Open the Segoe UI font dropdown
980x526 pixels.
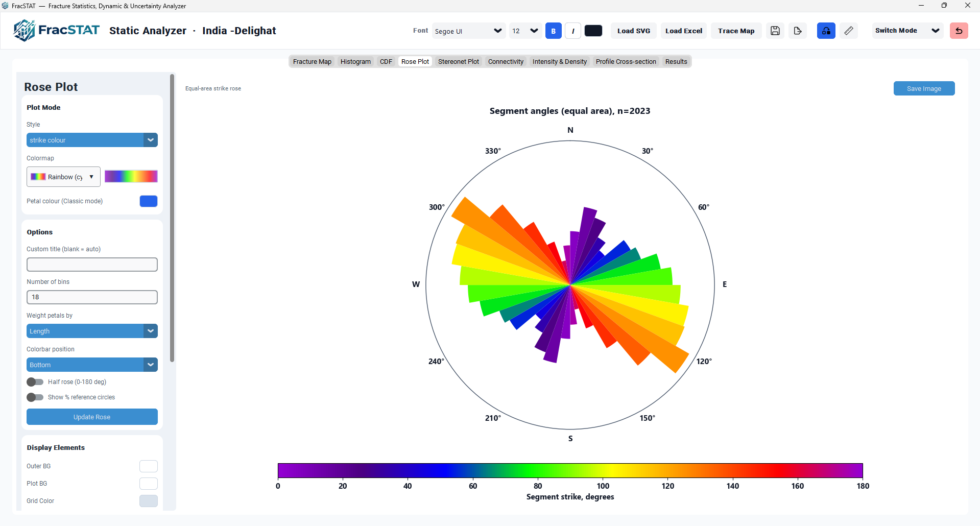pos(469,31)
